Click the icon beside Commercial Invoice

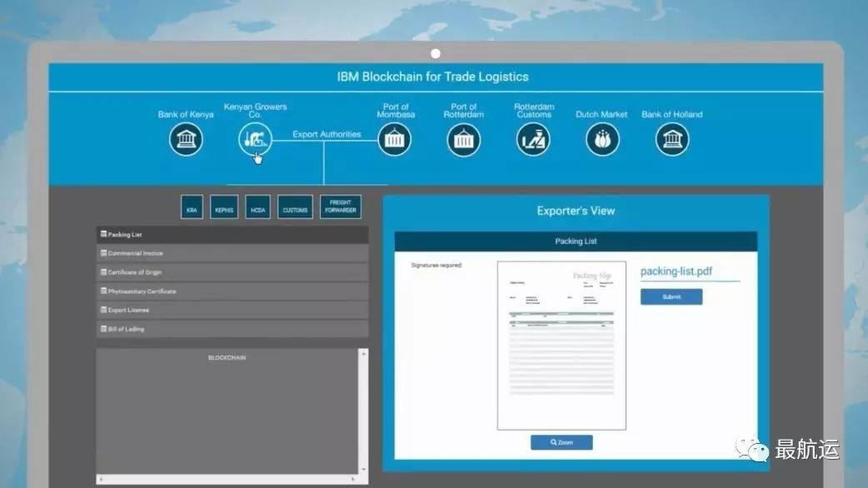pyautogui.click(x=103, y=253)
